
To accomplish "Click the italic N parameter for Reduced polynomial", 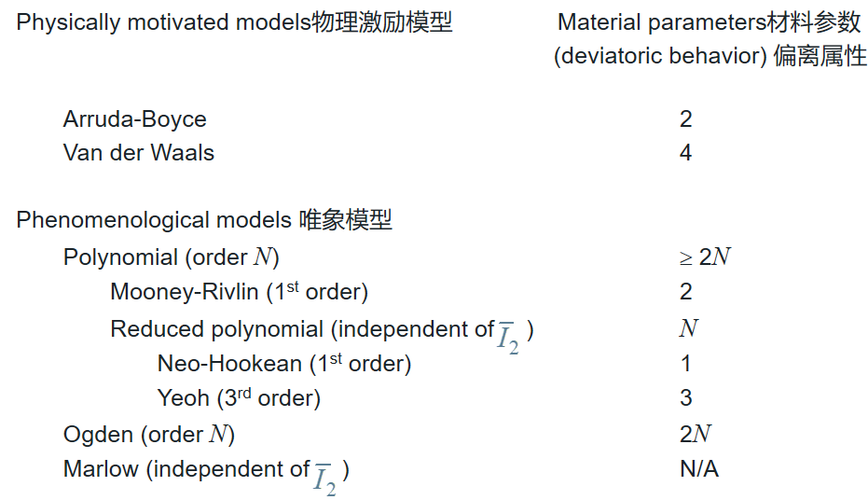I will 689,328.
